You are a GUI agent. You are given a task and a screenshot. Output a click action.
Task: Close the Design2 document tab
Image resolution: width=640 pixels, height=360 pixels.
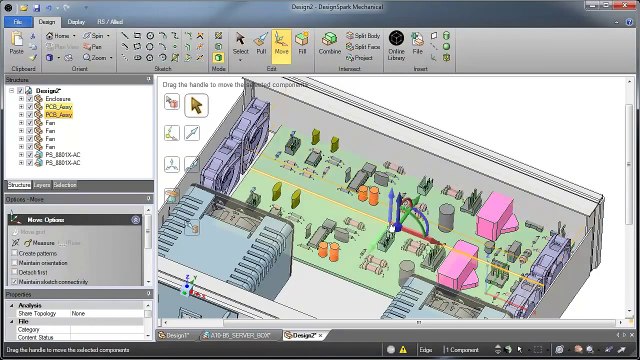point(320,336)
